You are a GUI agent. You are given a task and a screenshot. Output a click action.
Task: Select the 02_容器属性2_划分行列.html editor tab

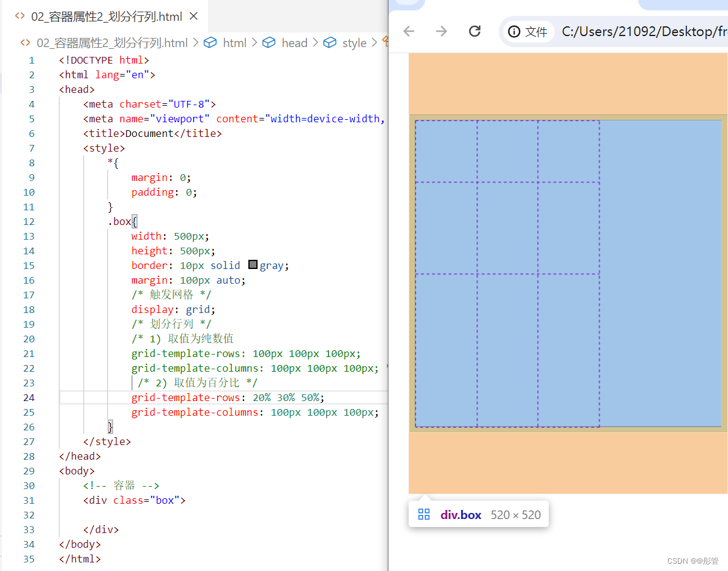106,17
